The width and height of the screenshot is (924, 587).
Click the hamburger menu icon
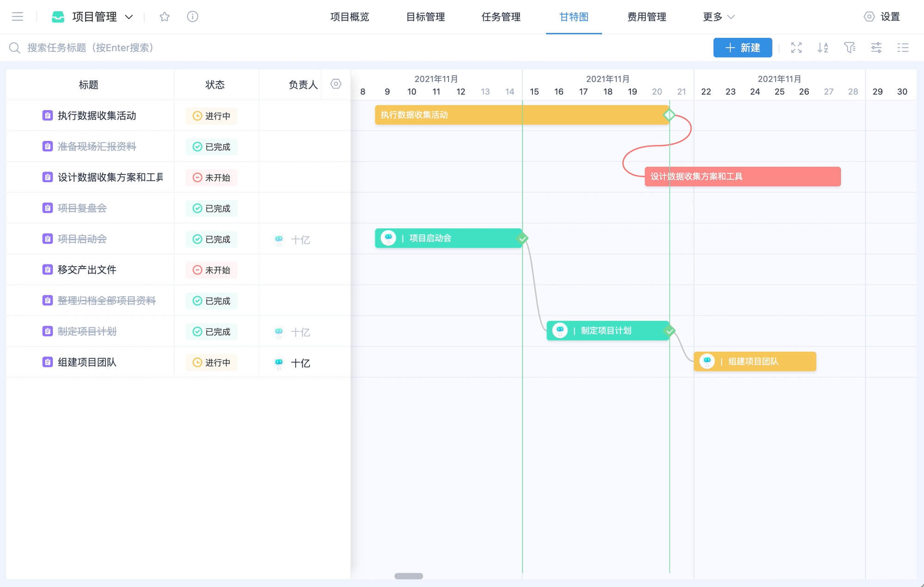(18, 17)
